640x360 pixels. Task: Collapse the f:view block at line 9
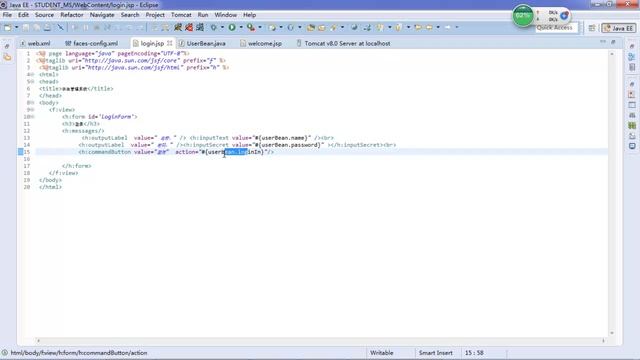click(x=32, y=110)
